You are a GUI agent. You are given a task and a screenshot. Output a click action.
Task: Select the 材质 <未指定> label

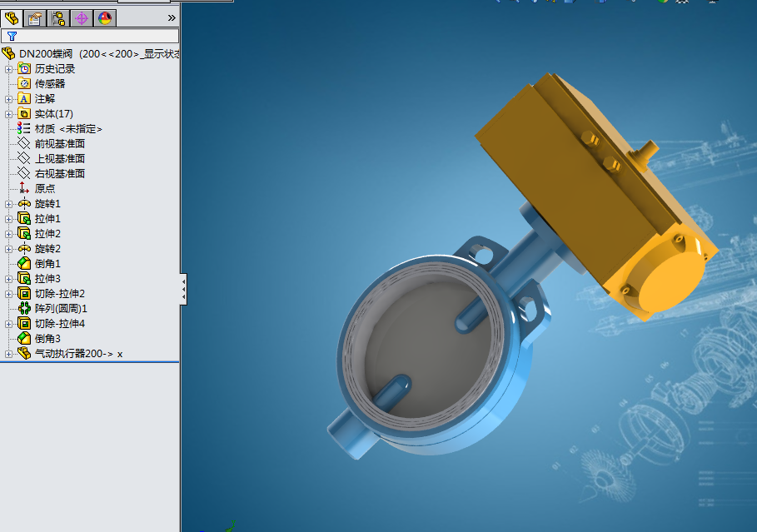[x=68, y=129]
